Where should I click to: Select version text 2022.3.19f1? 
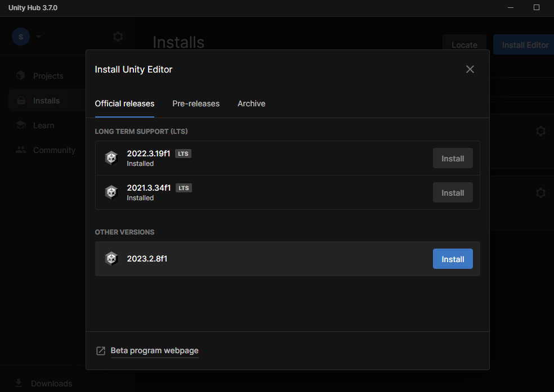149,154
